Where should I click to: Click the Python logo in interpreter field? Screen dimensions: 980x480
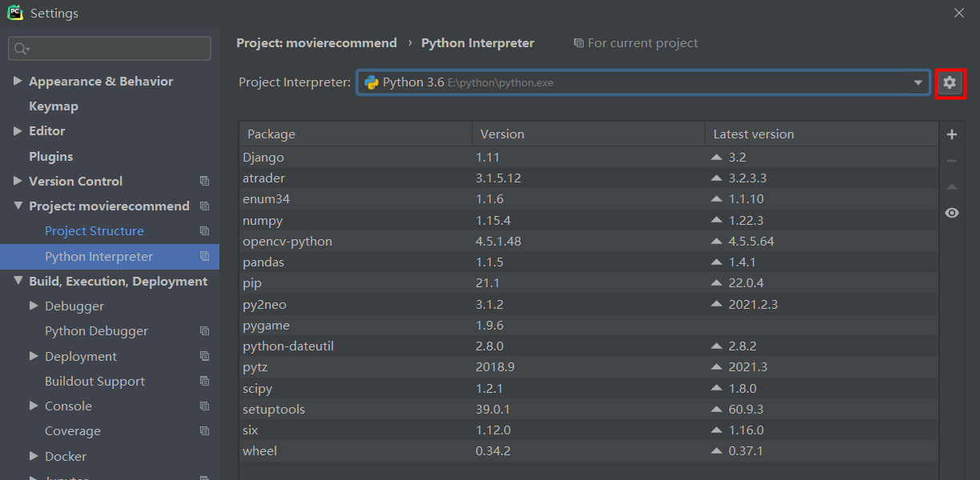[372, 82]
